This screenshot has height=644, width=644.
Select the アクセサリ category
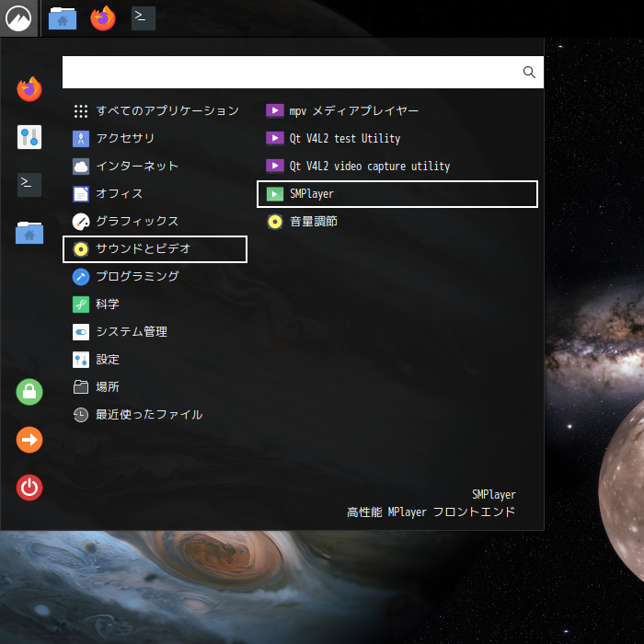155,138
